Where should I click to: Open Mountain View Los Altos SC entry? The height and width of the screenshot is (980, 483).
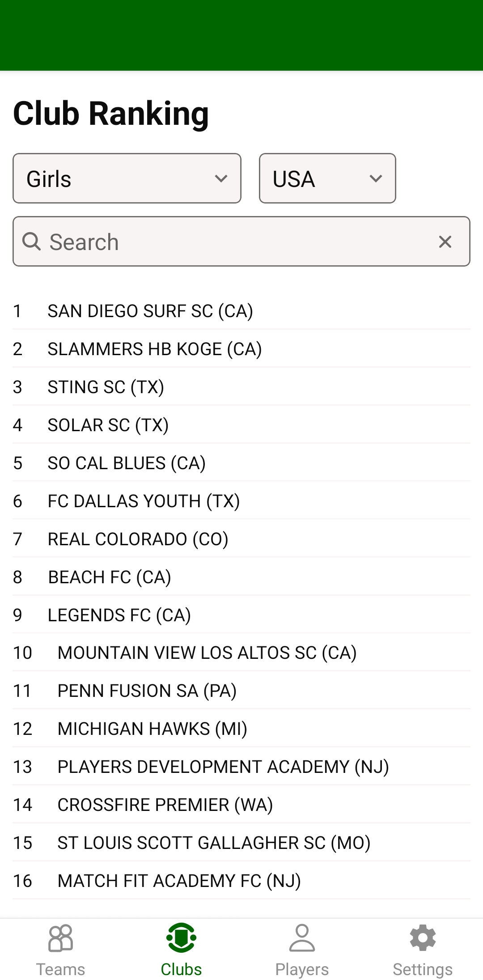(x=207, y=653)
